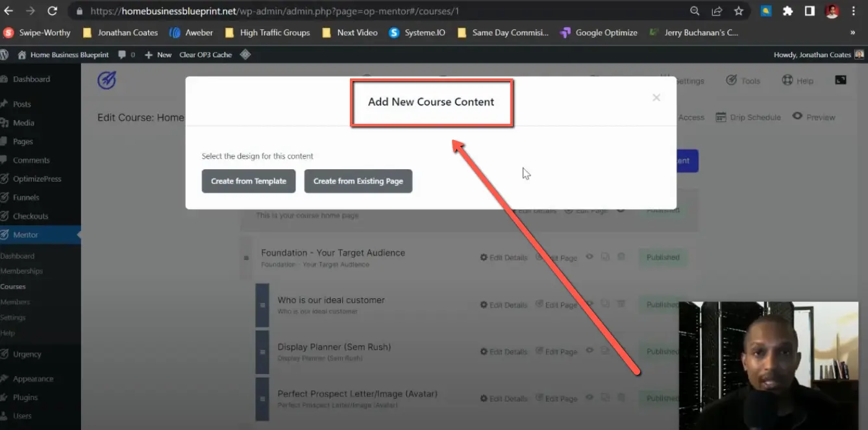Open the Tools panel in Mentor header

pyautogui.click(x=744, y=80)
